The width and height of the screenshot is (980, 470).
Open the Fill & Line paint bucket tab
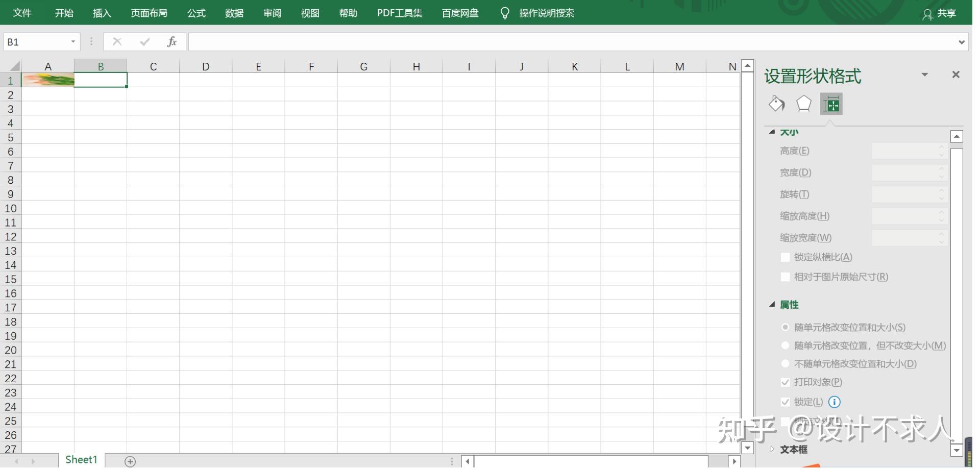776,104
